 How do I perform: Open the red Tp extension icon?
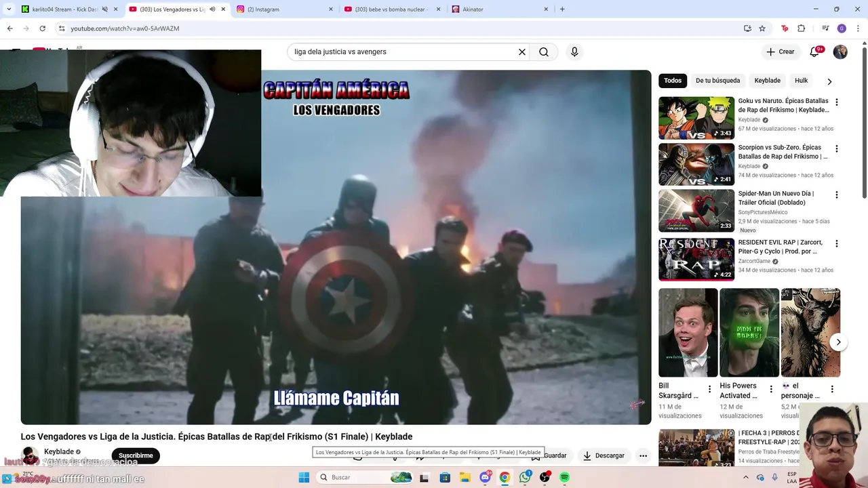click(785, 28)
